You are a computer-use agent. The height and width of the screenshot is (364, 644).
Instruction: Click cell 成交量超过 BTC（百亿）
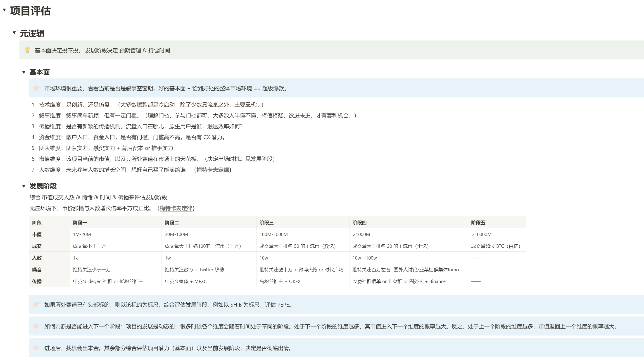click(497, 246)
